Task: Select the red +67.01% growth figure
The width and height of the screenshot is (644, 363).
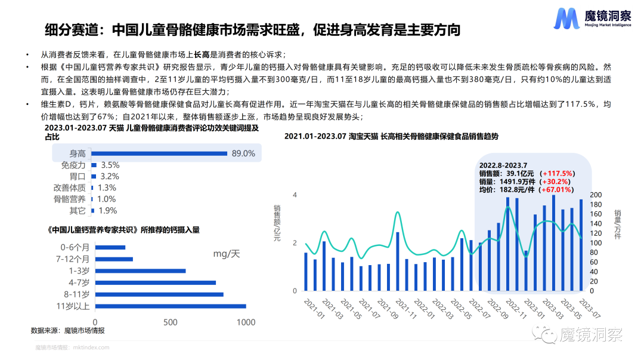Action: [556, 189]
